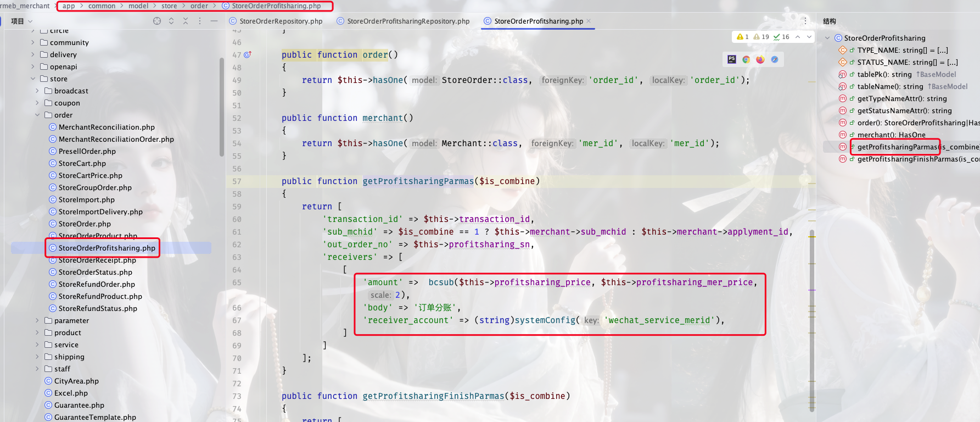Click the 'order' breadcrumb
The width and height of the screenshot is (980, 422).
click(199, 6)
